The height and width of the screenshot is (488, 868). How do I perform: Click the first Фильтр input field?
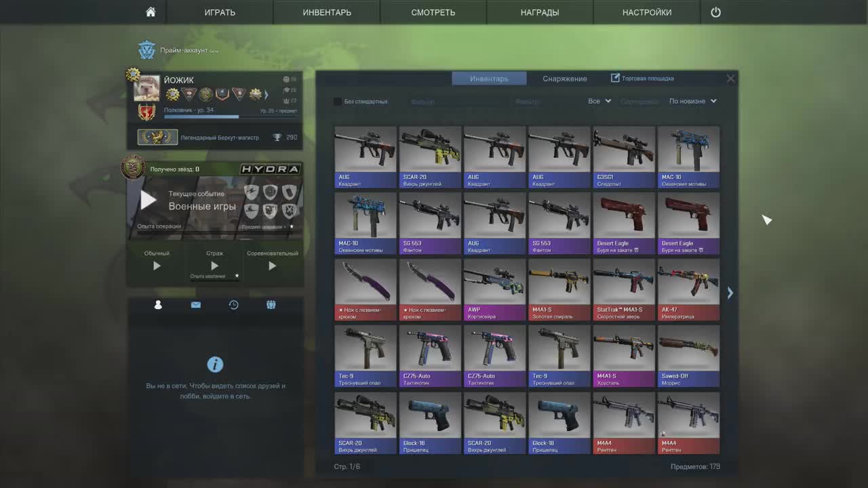point(454,102)
